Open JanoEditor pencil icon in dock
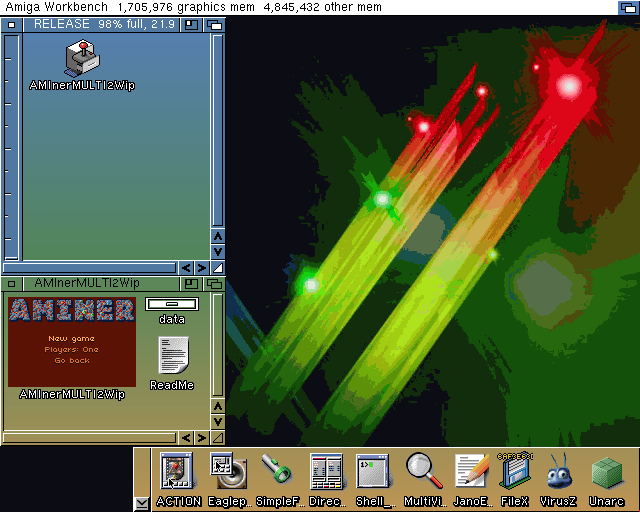Screen dimensions: 640x512 click(471, 471)
